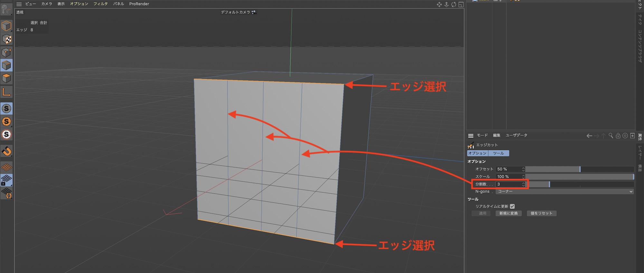644x273 pixels.
Task: Switch to the ツール tab
Action: pos(498,153)
